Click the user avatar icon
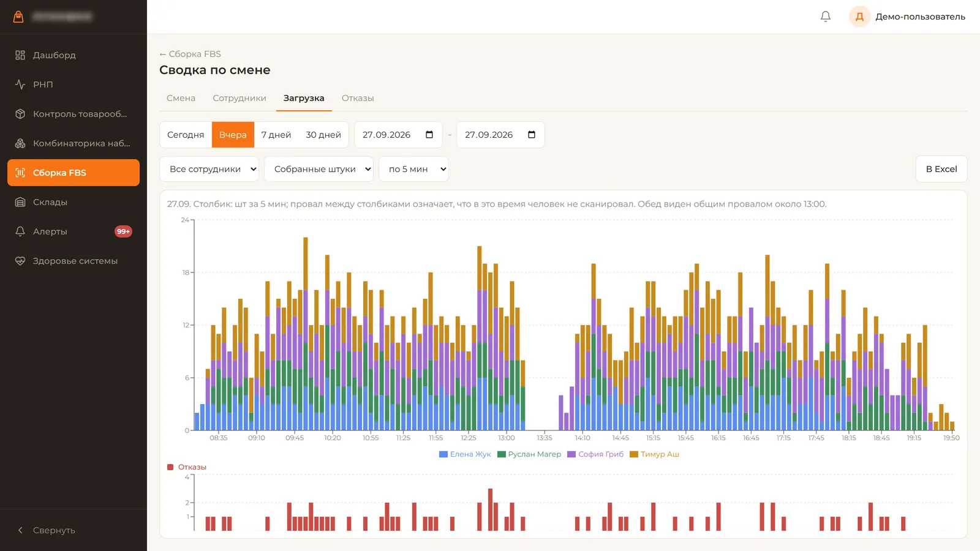 coord(859,17)
